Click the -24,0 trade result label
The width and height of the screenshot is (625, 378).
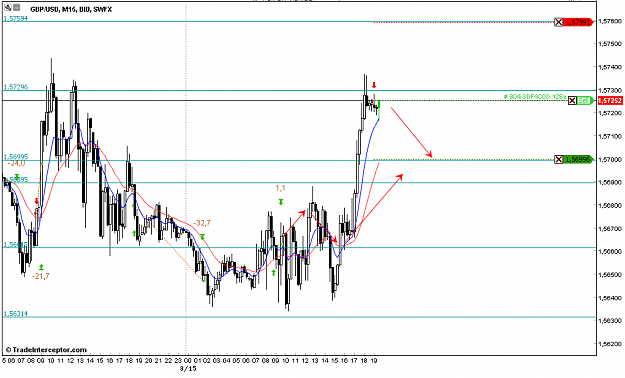click(16, 163)
